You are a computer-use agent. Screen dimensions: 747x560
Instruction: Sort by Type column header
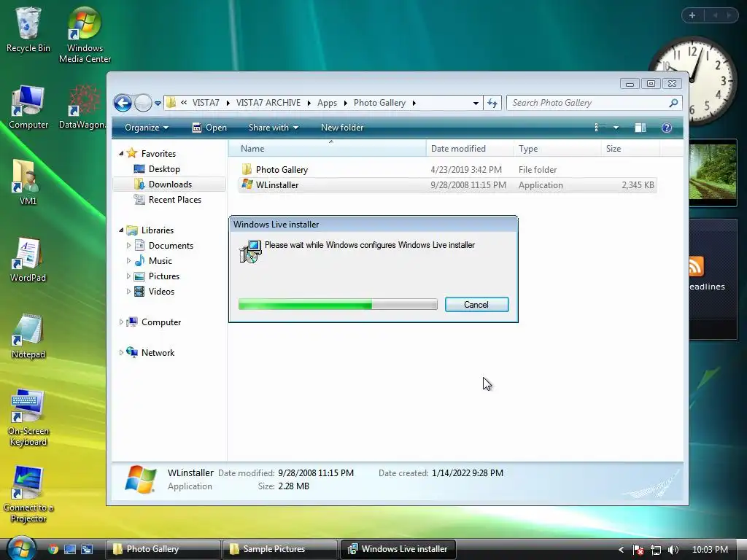point(558,149)
